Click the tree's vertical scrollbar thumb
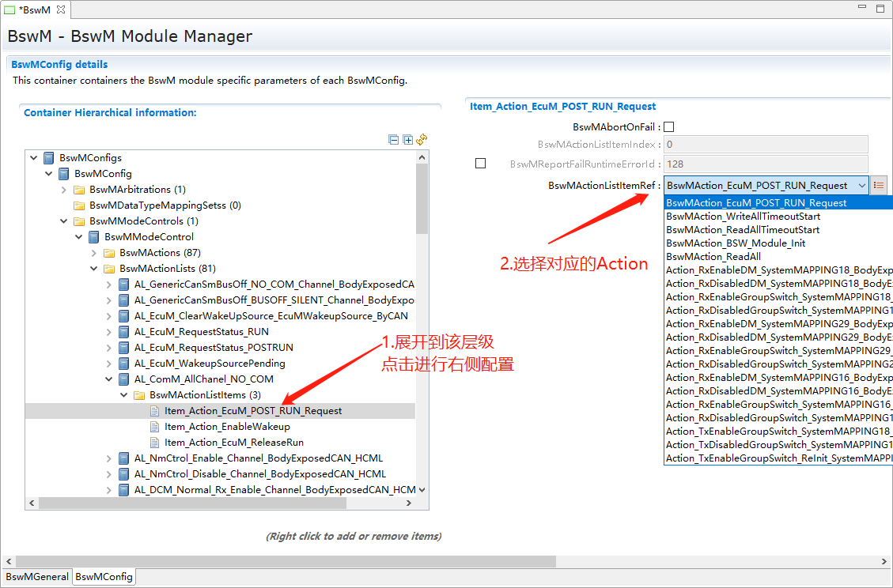This screenshot has width=893, height=588. [x=422, y=199]
